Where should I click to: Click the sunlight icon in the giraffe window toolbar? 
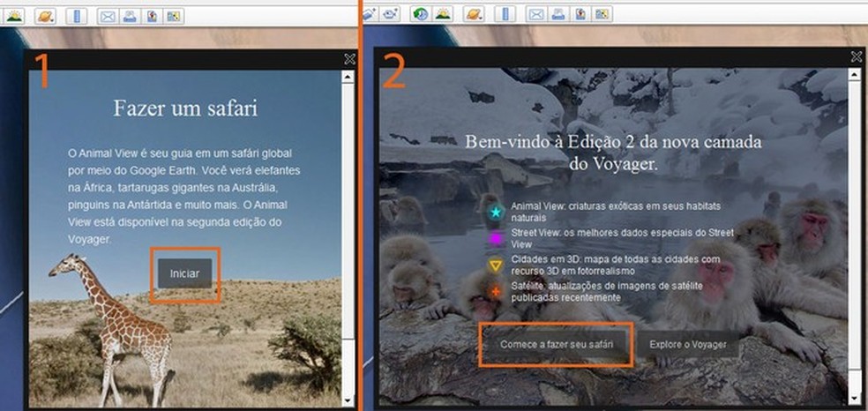(x=14, y=16)
